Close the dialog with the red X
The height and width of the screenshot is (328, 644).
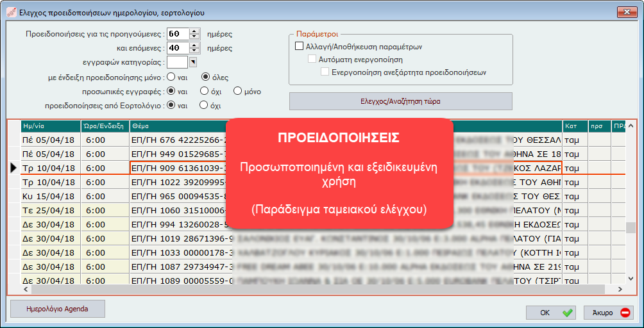(x=627, y=12)
